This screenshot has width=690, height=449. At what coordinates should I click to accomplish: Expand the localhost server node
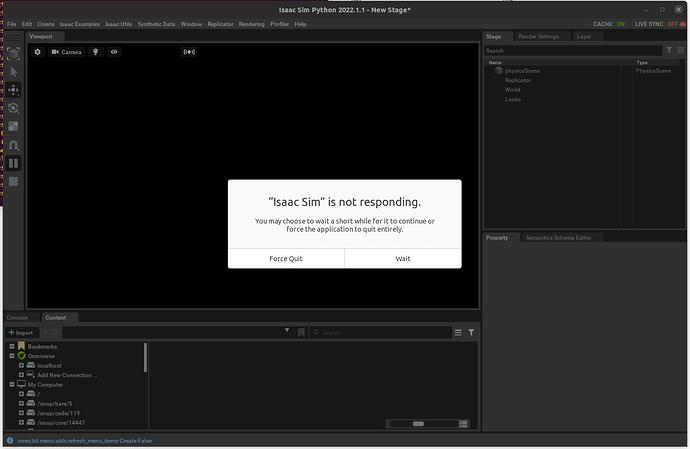pos(21,365)
